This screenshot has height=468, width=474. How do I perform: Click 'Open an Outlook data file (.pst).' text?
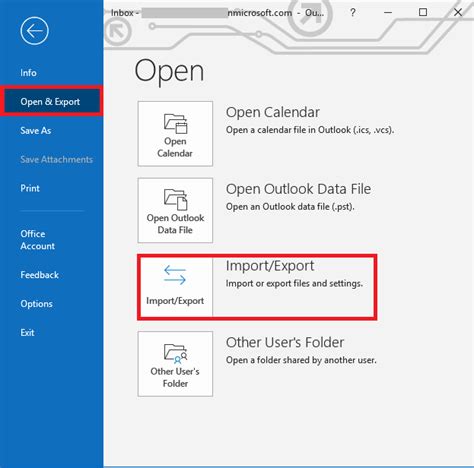[x=290, y=207]
